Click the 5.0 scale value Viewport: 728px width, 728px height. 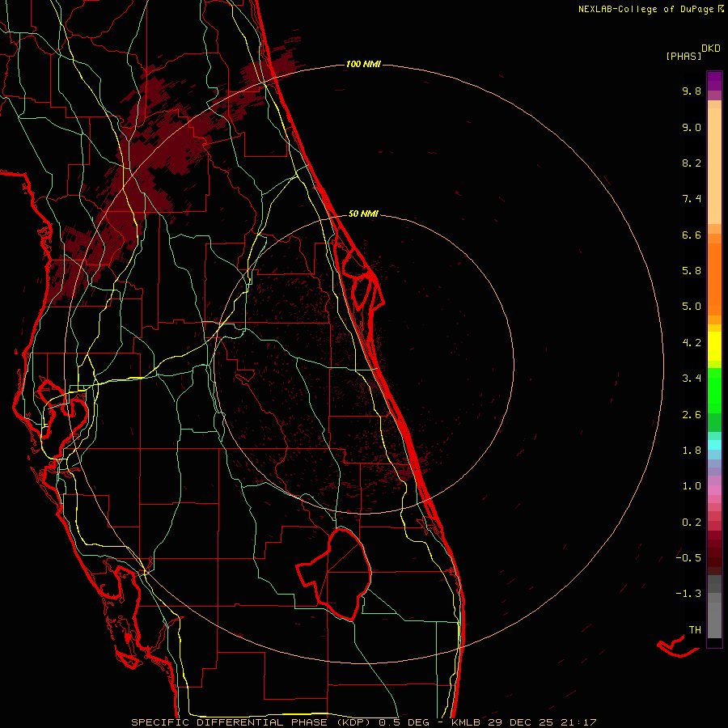pyautogui.click(x=692, y=307)
